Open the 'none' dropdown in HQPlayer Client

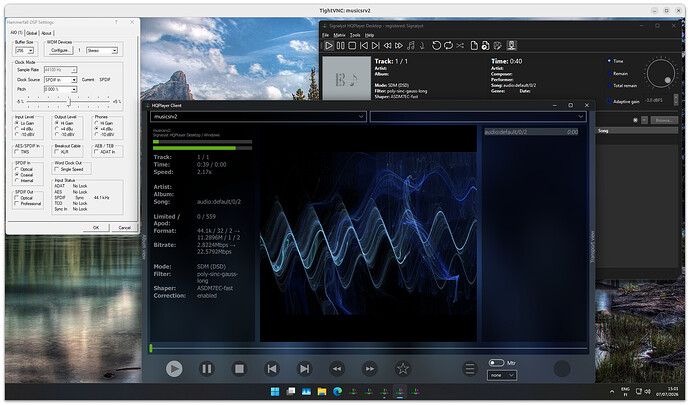click(502, 376)
